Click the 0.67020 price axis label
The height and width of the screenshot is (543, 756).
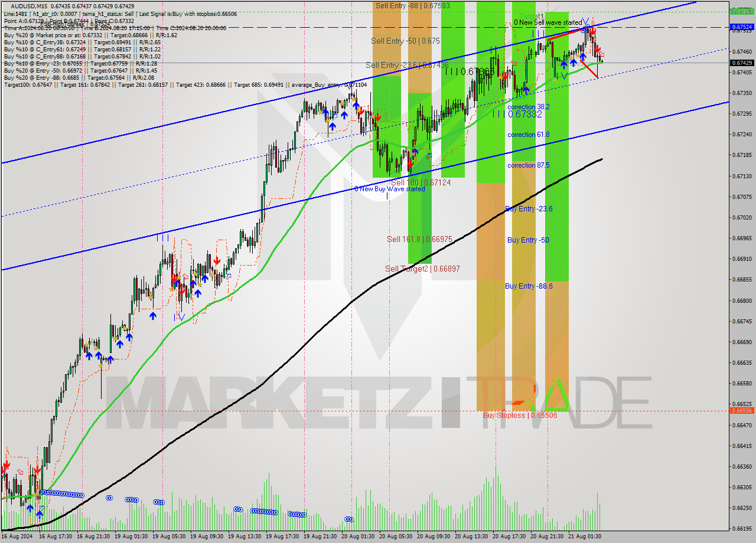742,217
